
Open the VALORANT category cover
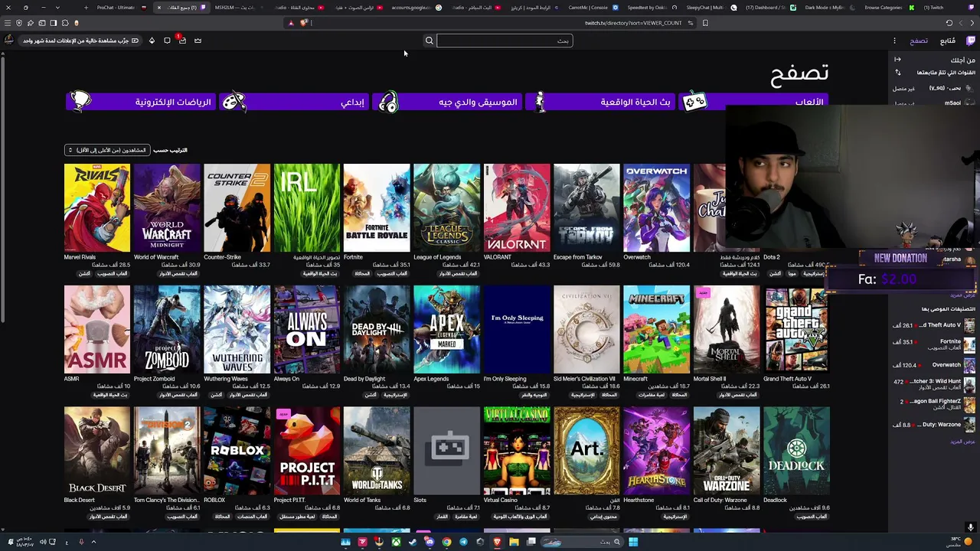517,208
